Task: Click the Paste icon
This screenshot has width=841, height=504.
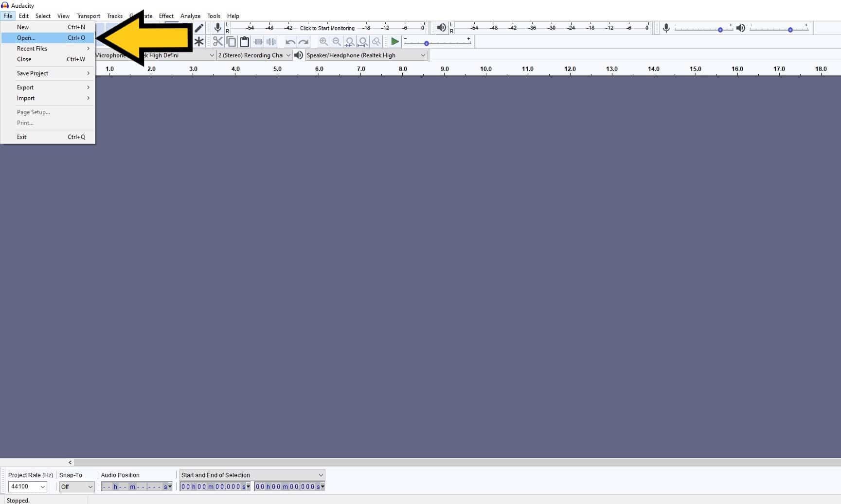Action: click(x=245, y=42)
